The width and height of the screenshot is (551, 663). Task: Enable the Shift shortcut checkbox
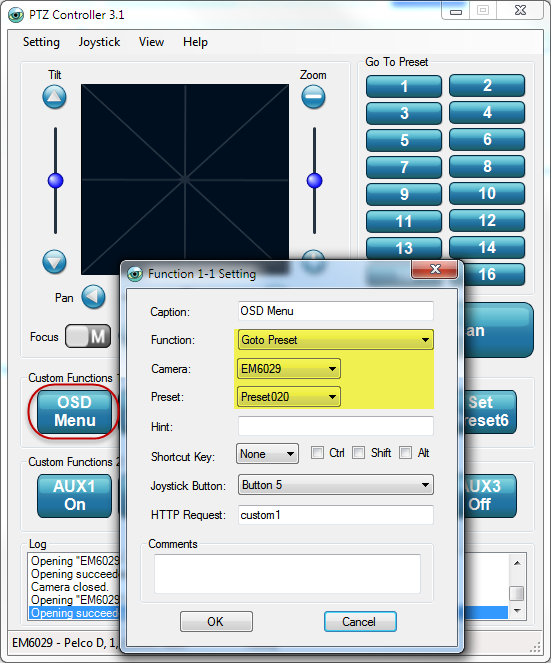pos(358,453)
